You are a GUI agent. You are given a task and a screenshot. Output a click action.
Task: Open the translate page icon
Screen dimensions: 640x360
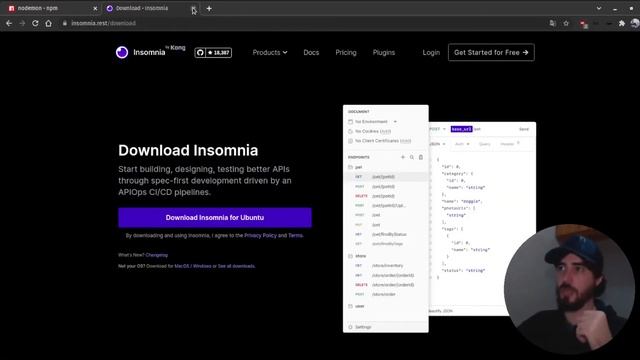(553, 23)
